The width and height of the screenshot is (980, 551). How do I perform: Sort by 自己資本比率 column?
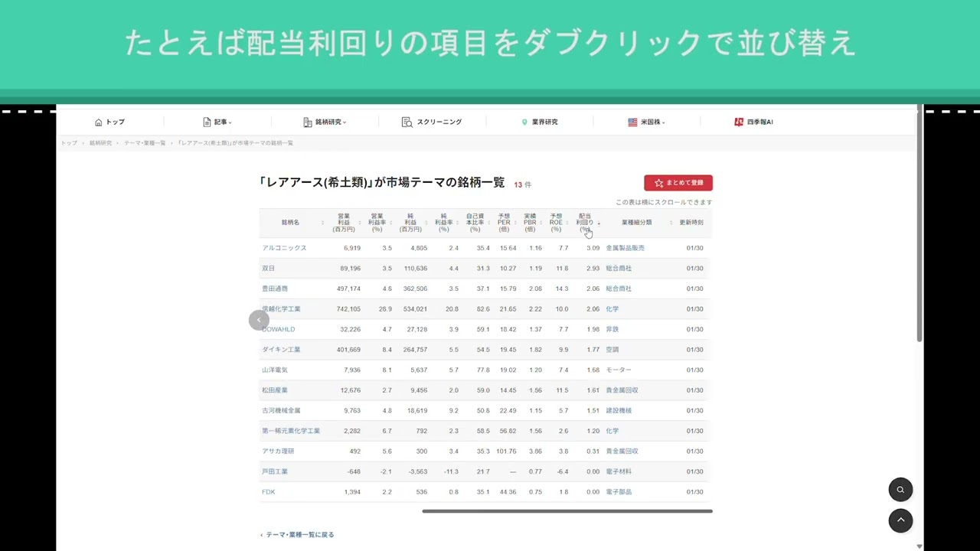475,223
